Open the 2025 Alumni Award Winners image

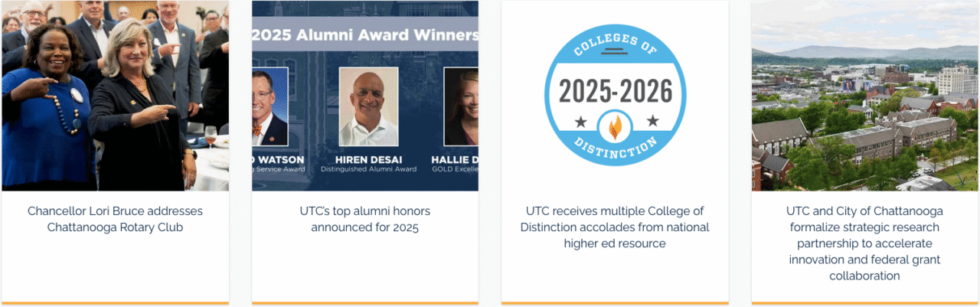pyautogui.click(x=365, y=96)
